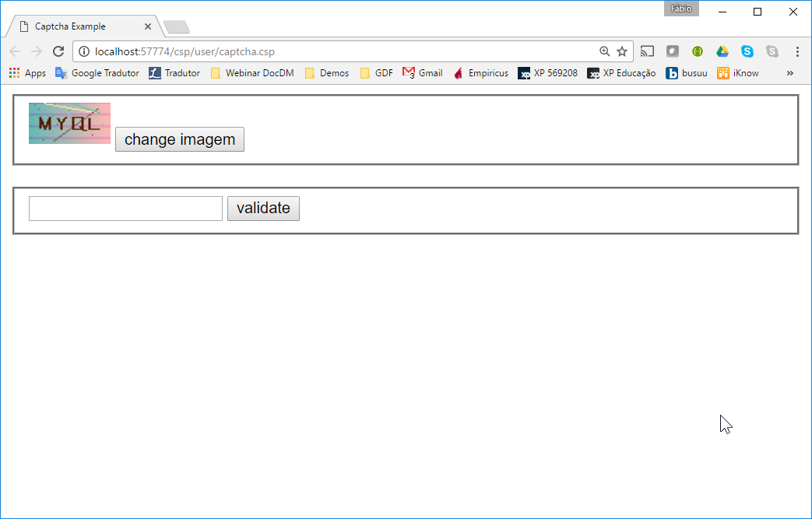Bookmark this page with the star icon
The image size is (812, 519).
[x=622, y=51]
